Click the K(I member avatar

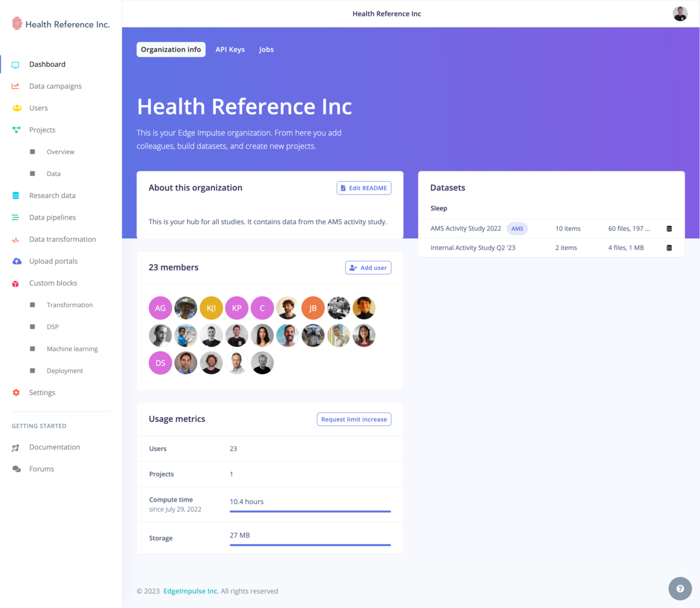click(211, 308)
